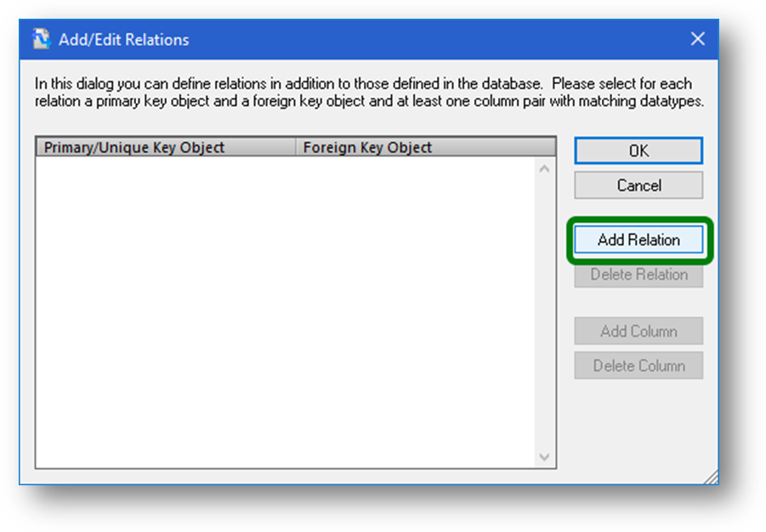Cancel the Add/Edit Relations dialog

638,185
